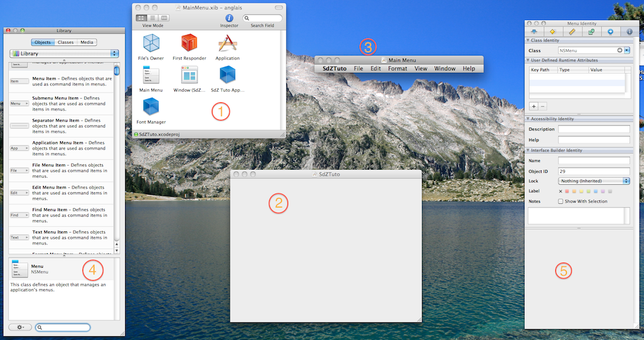Click the Library search field
This screenshot has width=644, height=340.
pyautogui.click(x=62, y=327)
